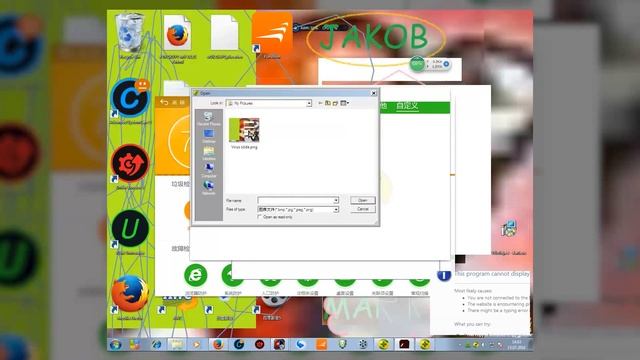Viewport: 640px width, 360px height.
Task: Open Windows Explorer folder on taskbar
Action: 177,344
